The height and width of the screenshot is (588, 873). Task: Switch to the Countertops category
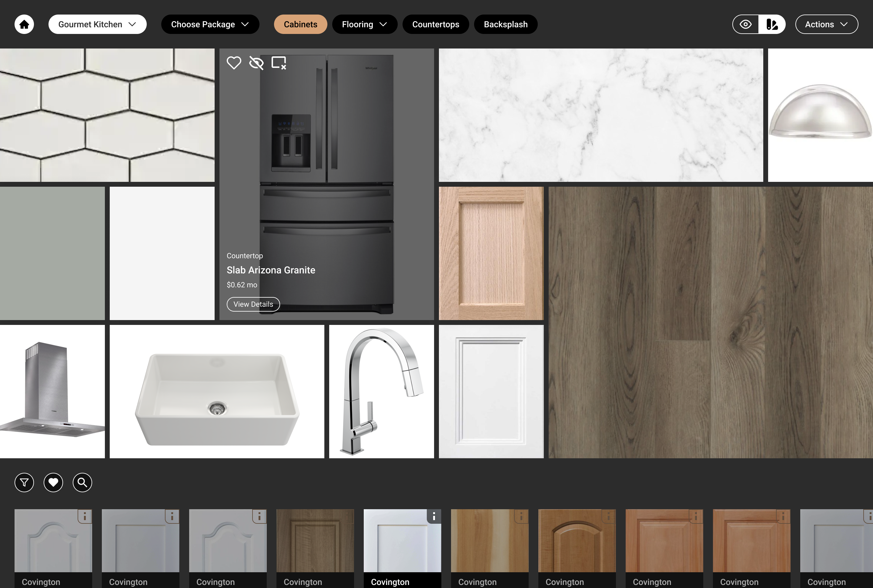[x=436, y=24]
